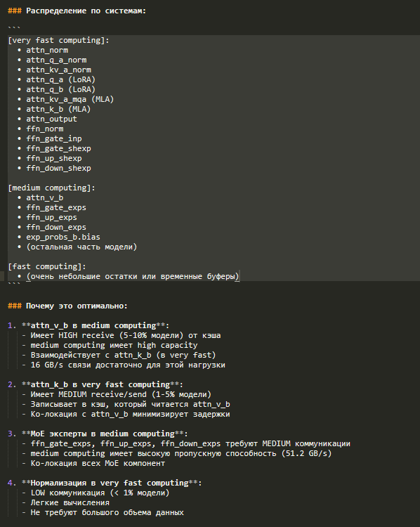
Task: Click the 'ffn_down_shexp' list entry
Action: point(58,168)
